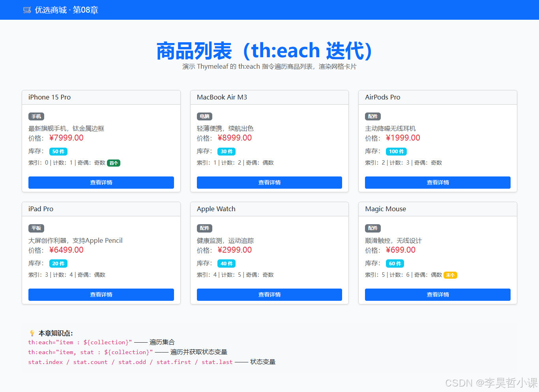The image size is (539, 392).
Task: Click 查看详情 on MacBook Air M3 card
Action: 269,182
